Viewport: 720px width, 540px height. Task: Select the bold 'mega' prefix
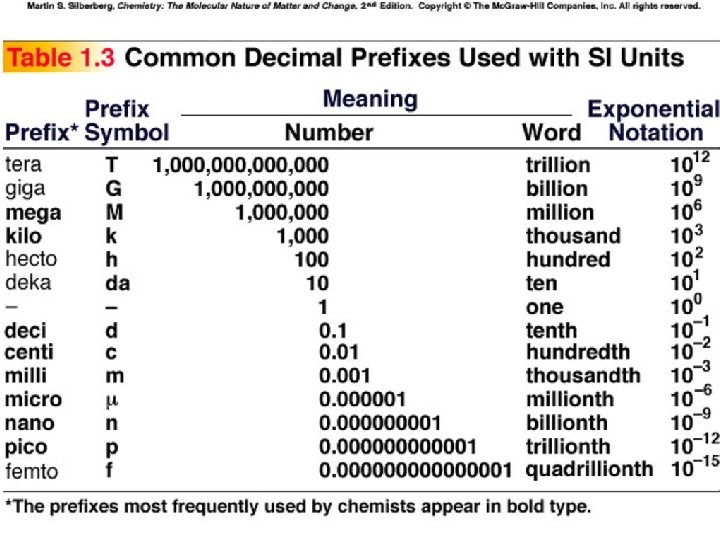[33, 212]
